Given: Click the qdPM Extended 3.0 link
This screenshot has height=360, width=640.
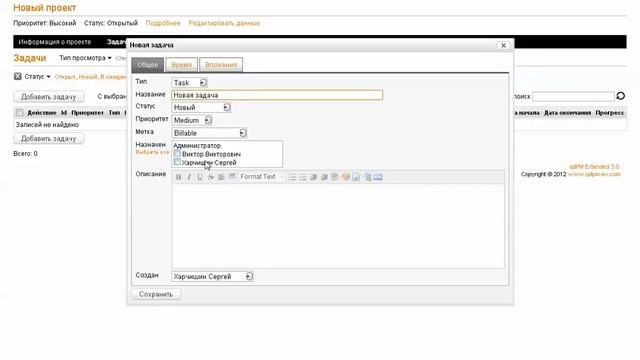Looking at the screenshot, I should (x=594, y=167).
